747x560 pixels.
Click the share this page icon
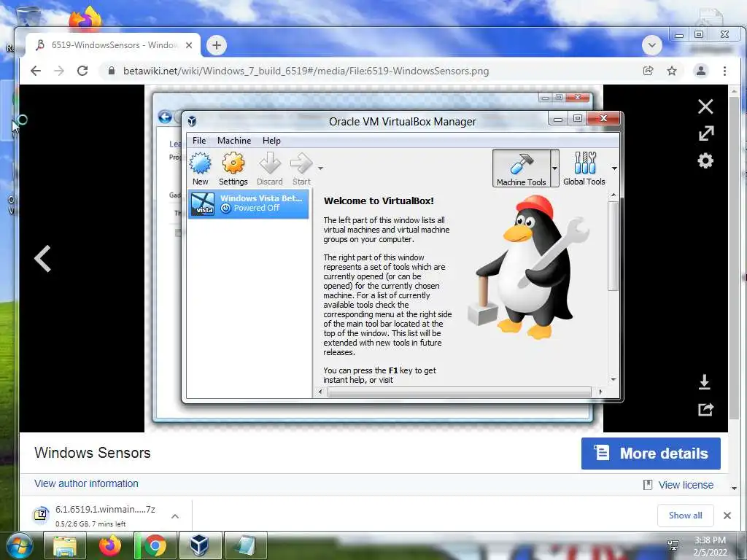(648, 71)
